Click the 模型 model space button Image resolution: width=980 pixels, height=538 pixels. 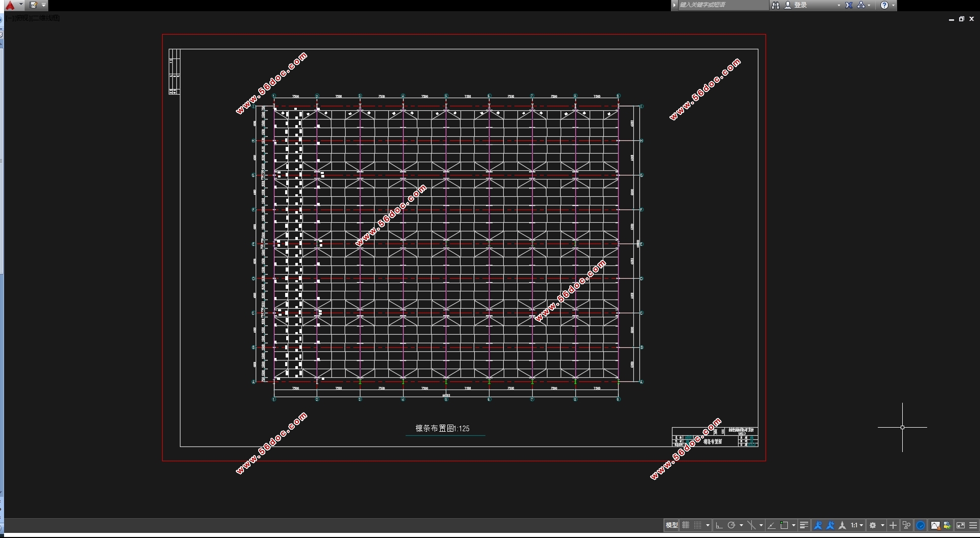click(x=671, y=525)
